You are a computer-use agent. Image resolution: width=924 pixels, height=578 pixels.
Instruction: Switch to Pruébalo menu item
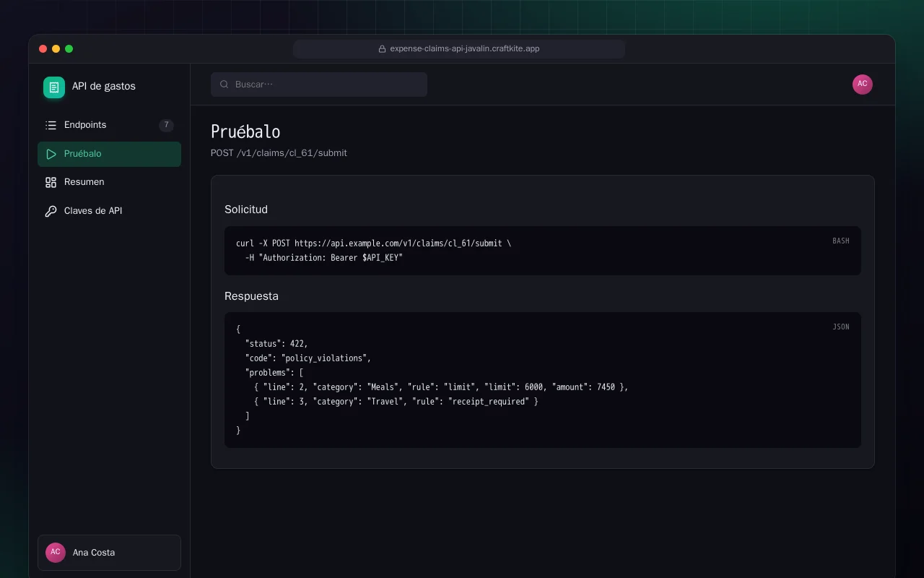pyautogui.click(x=109, y=154)
